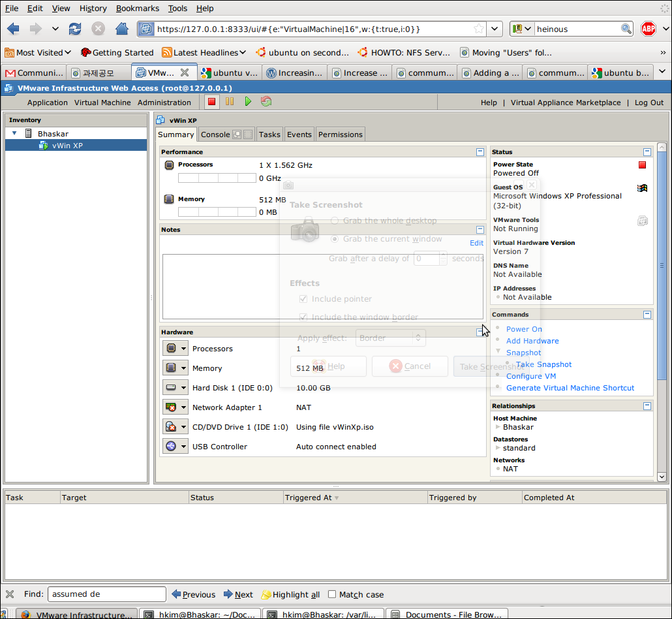The width and height of the screenshot is (672, 619).
Task: Click the Reset VM toolbar icon
Action: [266, 102]
